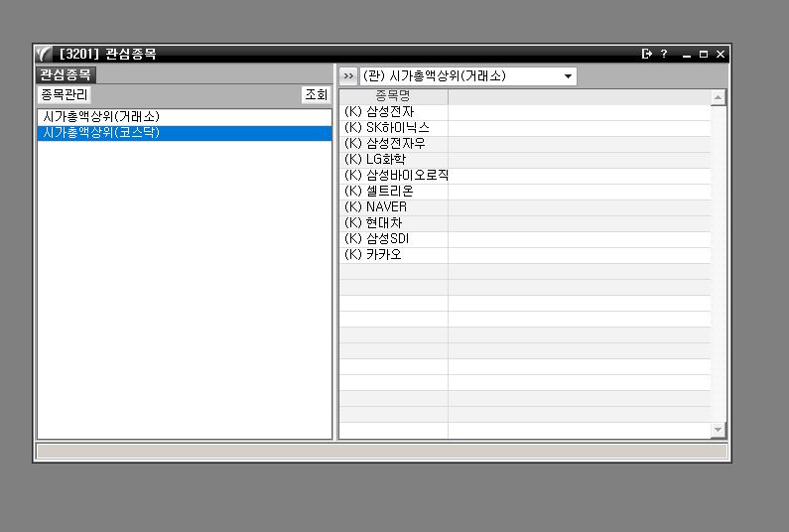Click the scroll-down arrow of the stock list
Viewport: 789px width, 532px height.
[719, 430]
